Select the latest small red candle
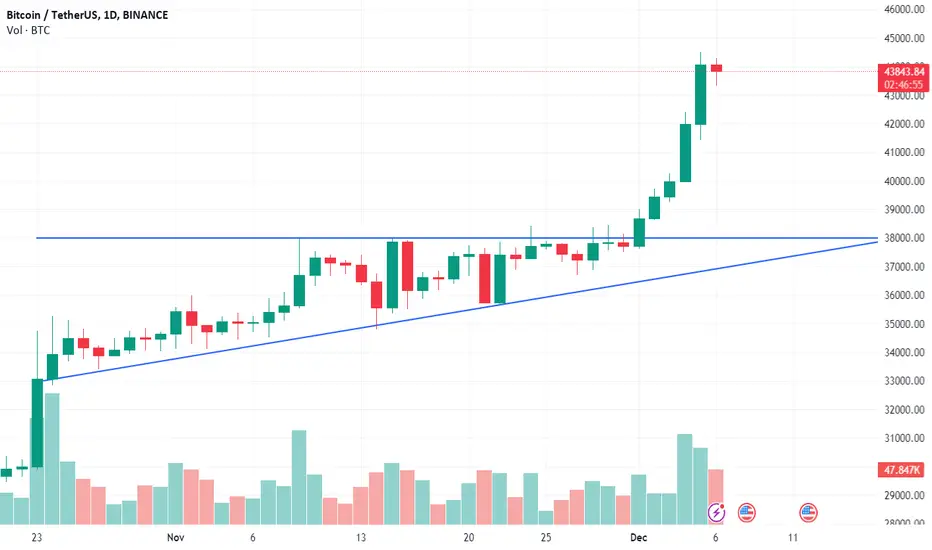The height and width of the screenshot is (550, 932). pyautogui.click(x=716, y=68)
